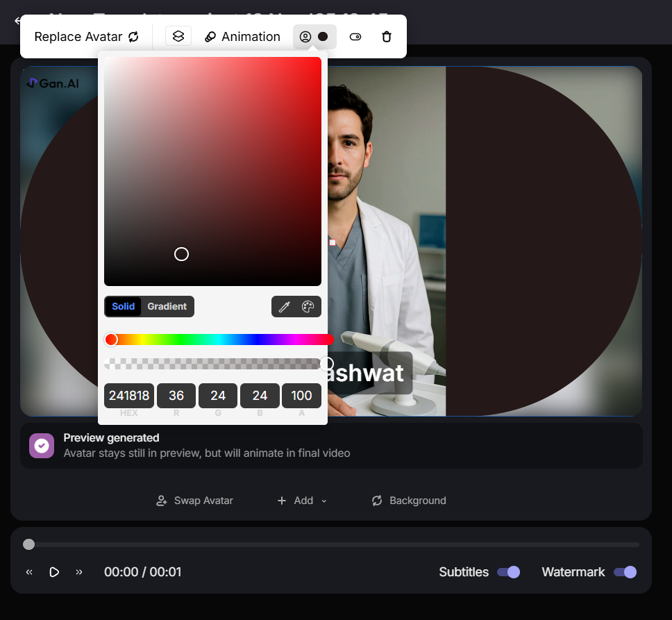This screenshot has height=620, width=672.
Task: Pick a color with the eyedropper tool
Action: 284,307
